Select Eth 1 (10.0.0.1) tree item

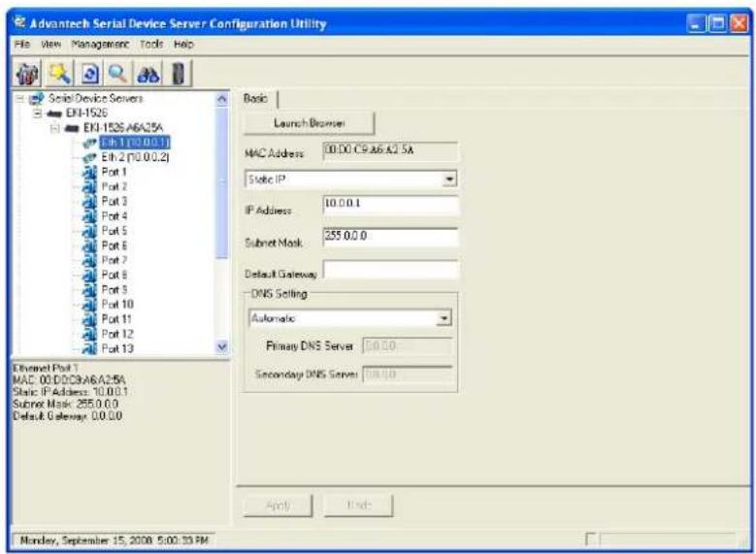click(135, 143)
